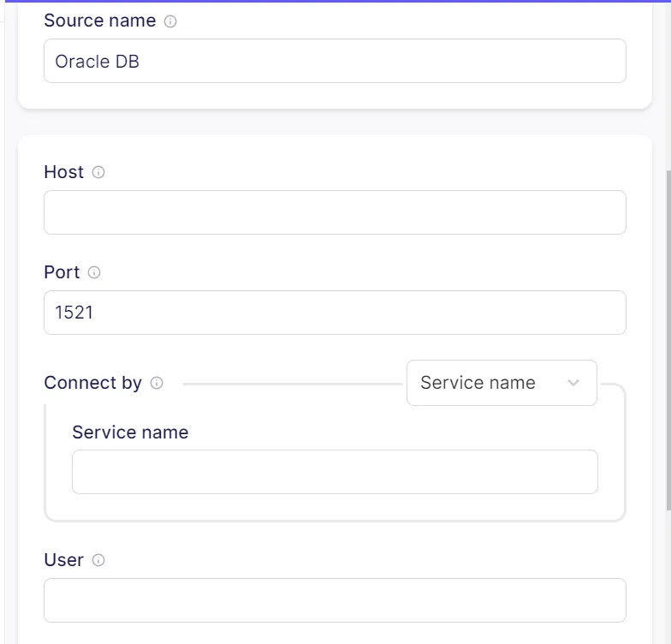Click the Host label text

[x=63, y=172]
